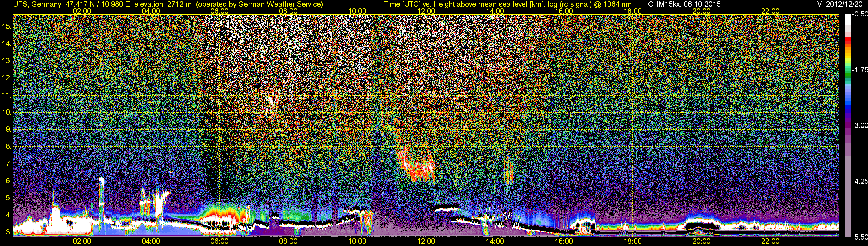
Task: Select "14:00" on the top time axis
Action: (495, 11)
